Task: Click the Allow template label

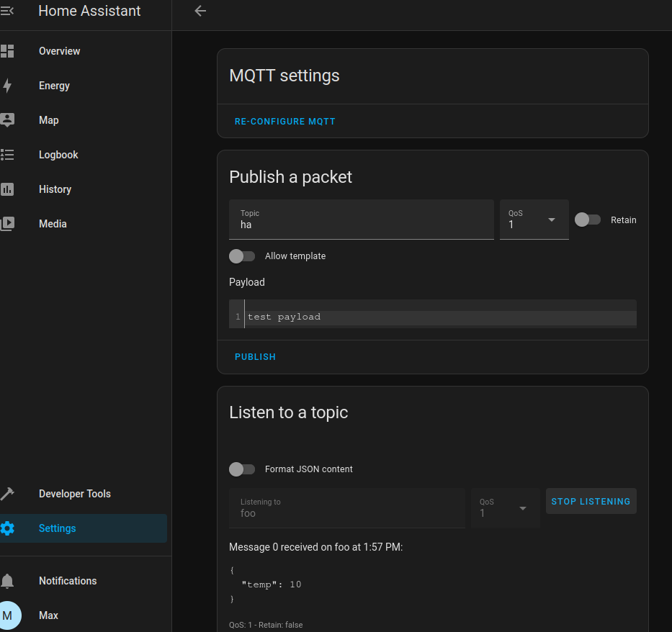Action: tap(295, 256)
